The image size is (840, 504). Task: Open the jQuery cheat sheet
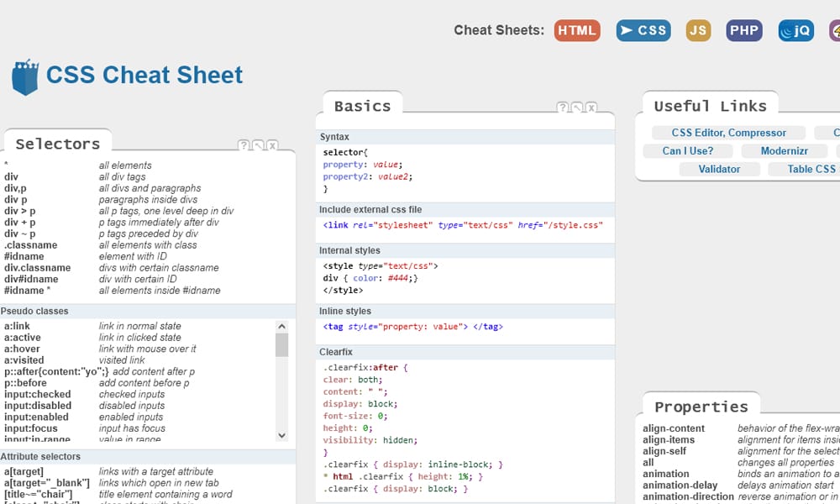pos(796,30)
